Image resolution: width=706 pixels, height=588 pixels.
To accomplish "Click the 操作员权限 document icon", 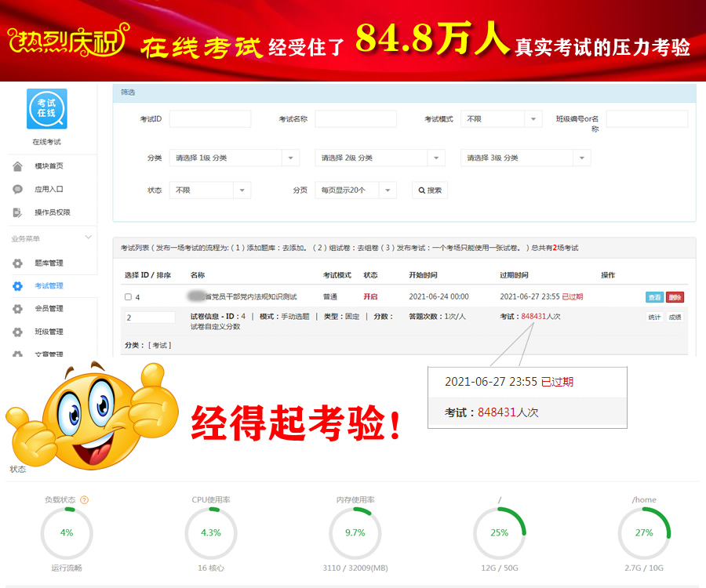I will (x=17, y=211).
